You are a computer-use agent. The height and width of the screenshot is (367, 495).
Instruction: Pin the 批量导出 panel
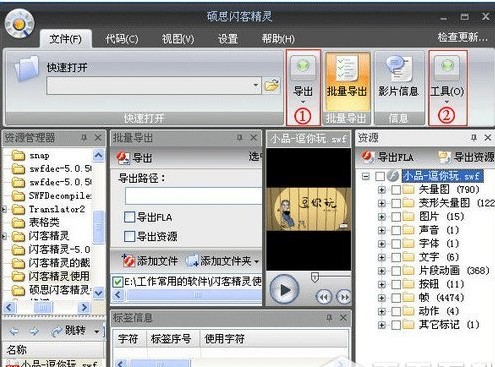[x=239, y=138]
